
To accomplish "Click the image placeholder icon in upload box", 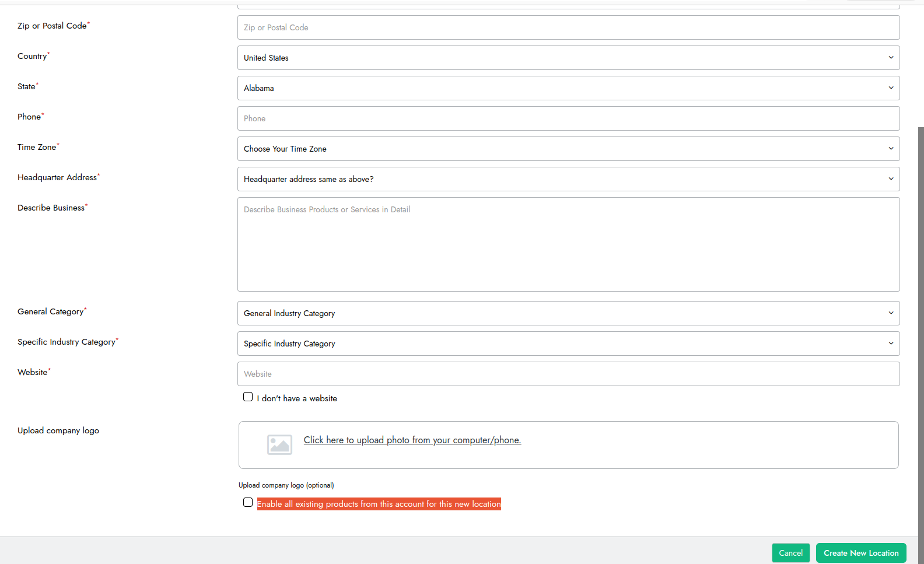I will click(279, 444).
